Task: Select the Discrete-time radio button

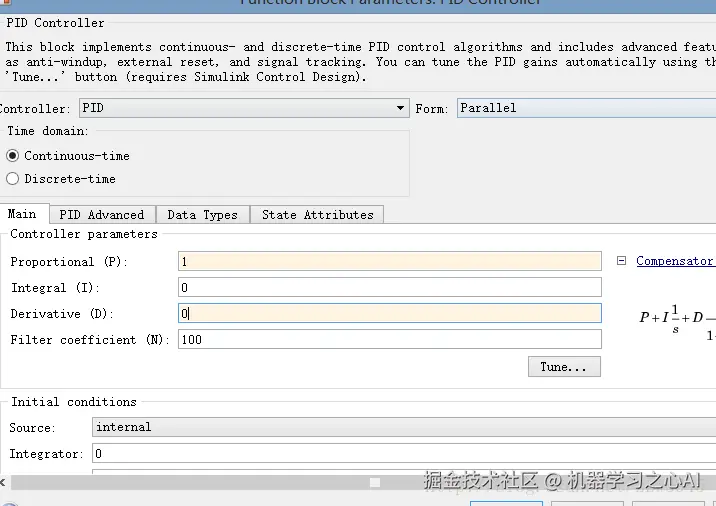Action: pos(13,179)
